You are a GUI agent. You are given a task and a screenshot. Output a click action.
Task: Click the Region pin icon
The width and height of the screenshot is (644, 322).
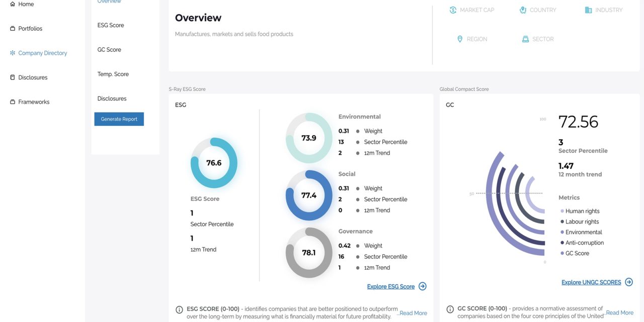click(x=459, y=39)
